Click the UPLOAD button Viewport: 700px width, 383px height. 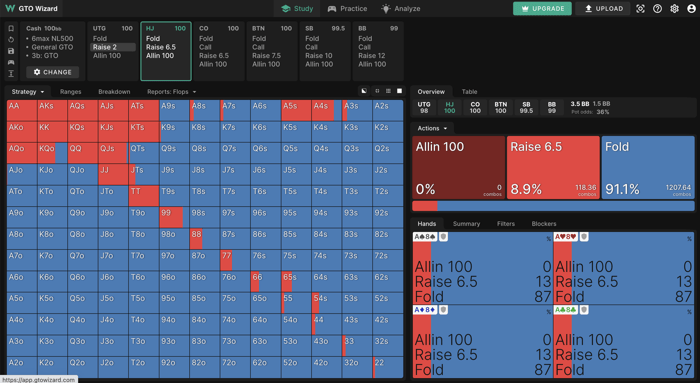pyautogui.click(x=604, y=8)
